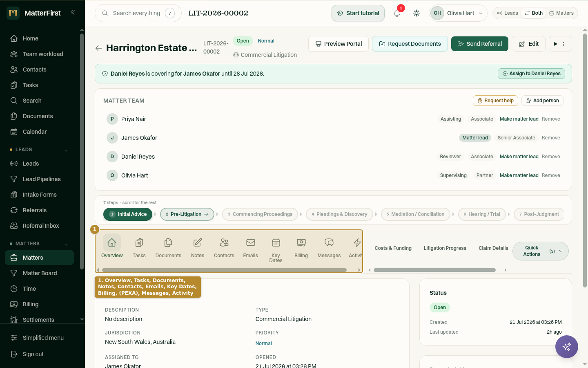This screenshot has width=588, height=368.
Task: Open Time in the sidebar
Action: pos(39,289)
